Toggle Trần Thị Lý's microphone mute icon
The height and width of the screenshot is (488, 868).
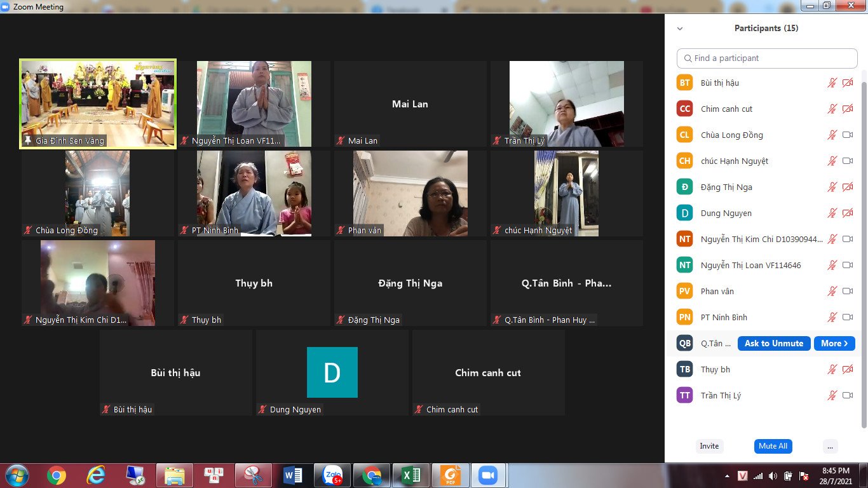(x=832, y=396)
